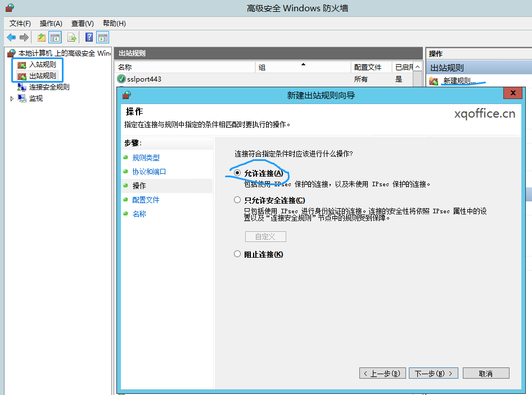Select 连接安全规则 in the tree
Viewport: 532px width, 395px height.
(49, 87)
